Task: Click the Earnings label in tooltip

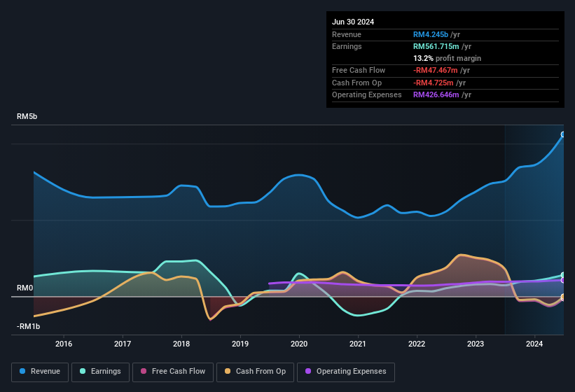Action: click(347, 46)
